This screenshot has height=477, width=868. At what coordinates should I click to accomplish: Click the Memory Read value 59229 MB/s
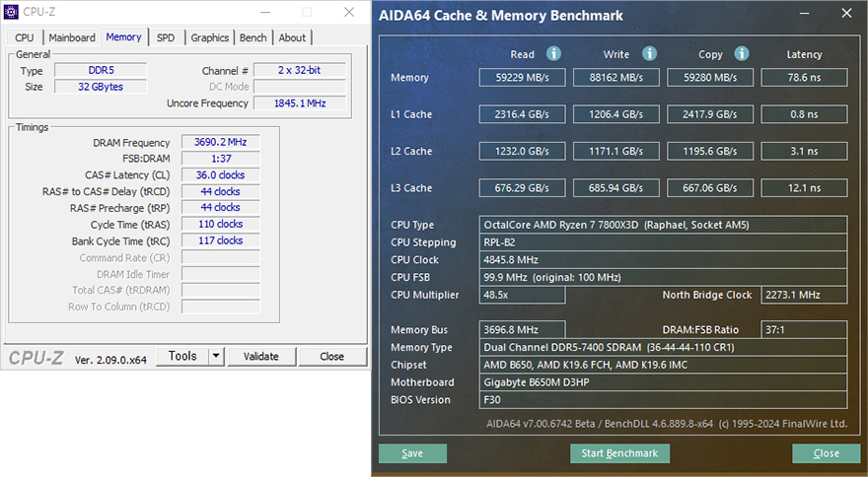(x=522, y=78)
